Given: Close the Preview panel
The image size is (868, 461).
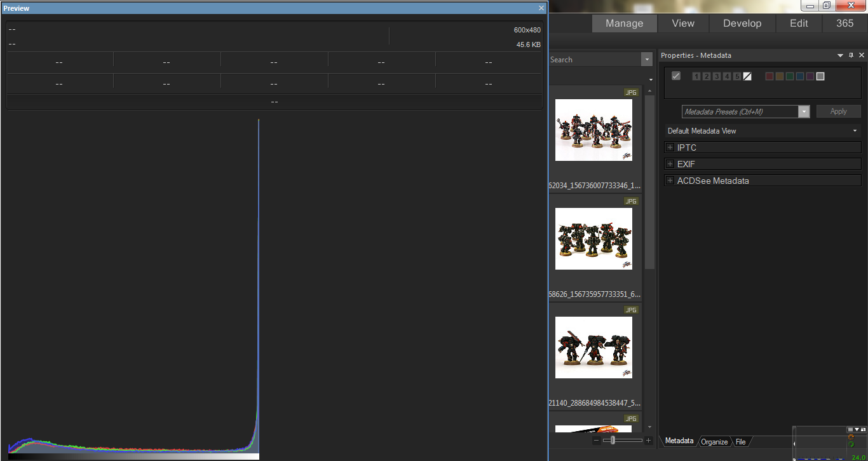Looking at the screenshot, I should 541,8.
